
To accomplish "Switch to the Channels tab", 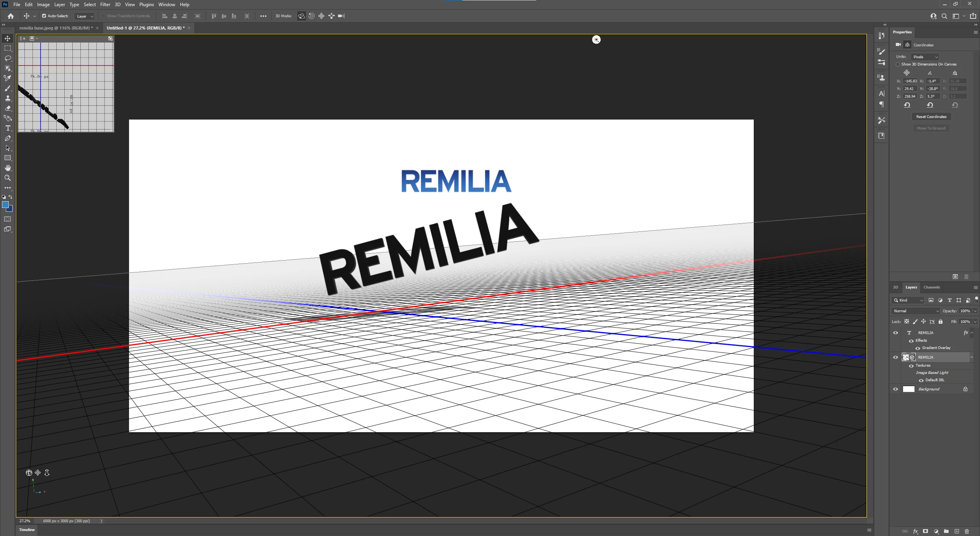I will 931,287.
